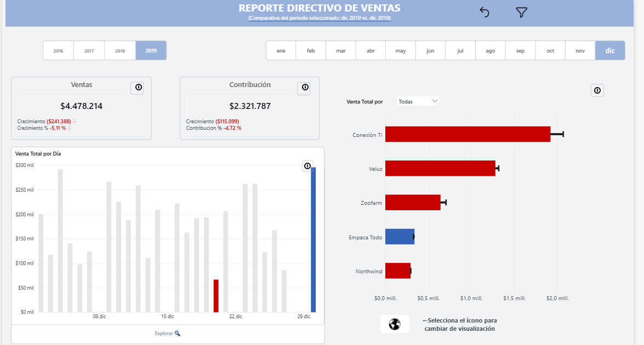Select the month oct
Image resolution: width=644 pixels, height=345 pixels.
pos(550,50)
